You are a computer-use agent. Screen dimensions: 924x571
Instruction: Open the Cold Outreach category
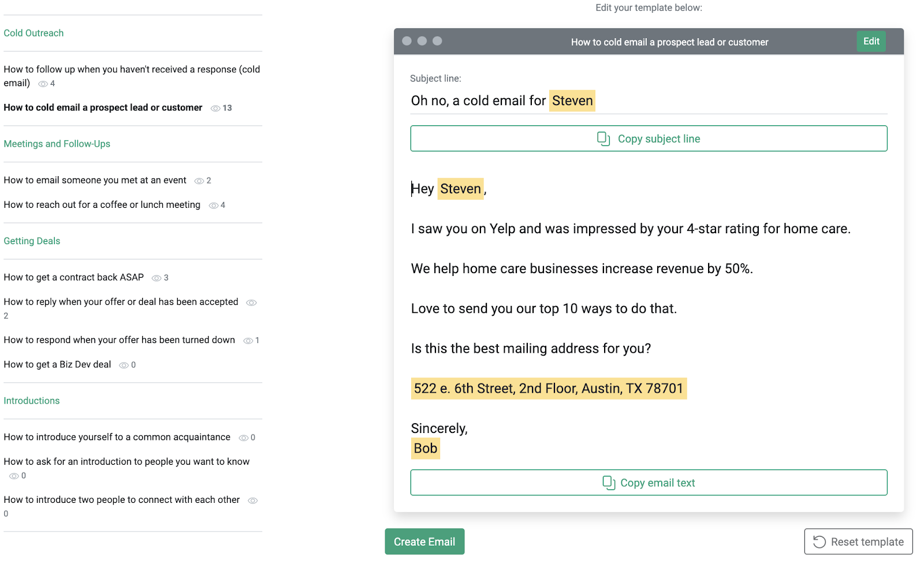pos(33,33)
